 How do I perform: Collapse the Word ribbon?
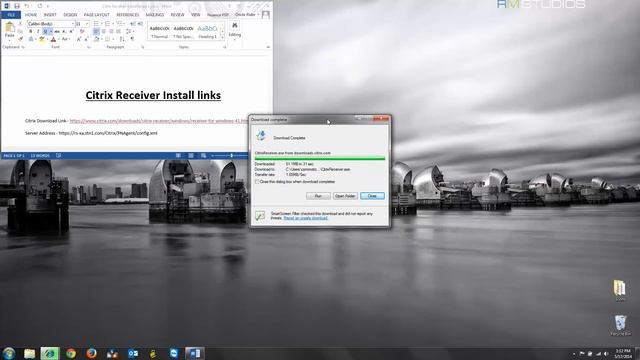pos(268,47)
